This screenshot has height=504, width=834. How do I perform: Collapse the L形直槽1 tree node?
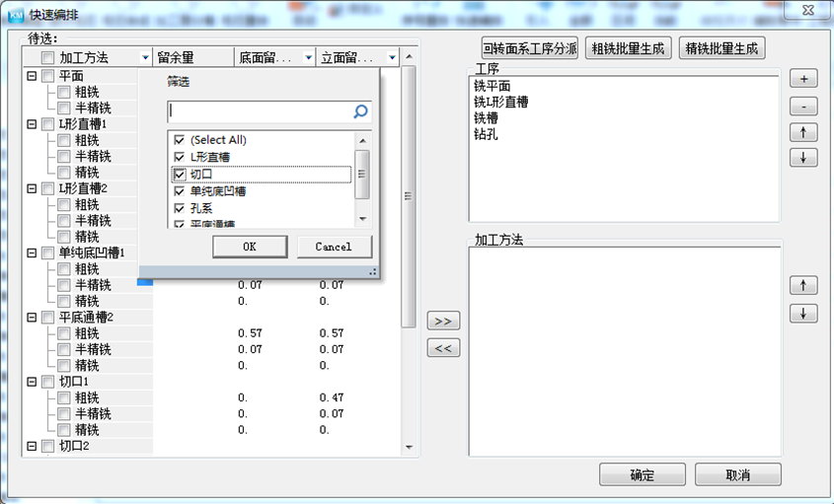[33, 124]
